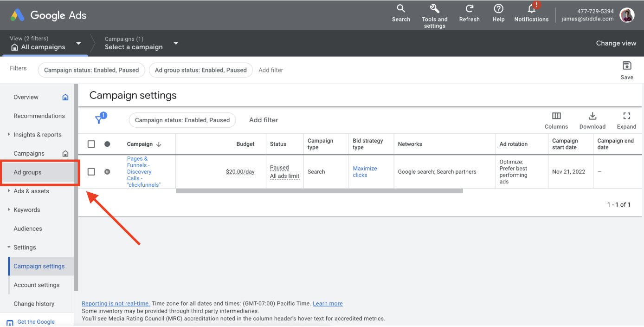This screenshot has width=644, height=327.
Task: Click the Bid strategy type column header
Action: pyautogui.click(x=368, y=144)
